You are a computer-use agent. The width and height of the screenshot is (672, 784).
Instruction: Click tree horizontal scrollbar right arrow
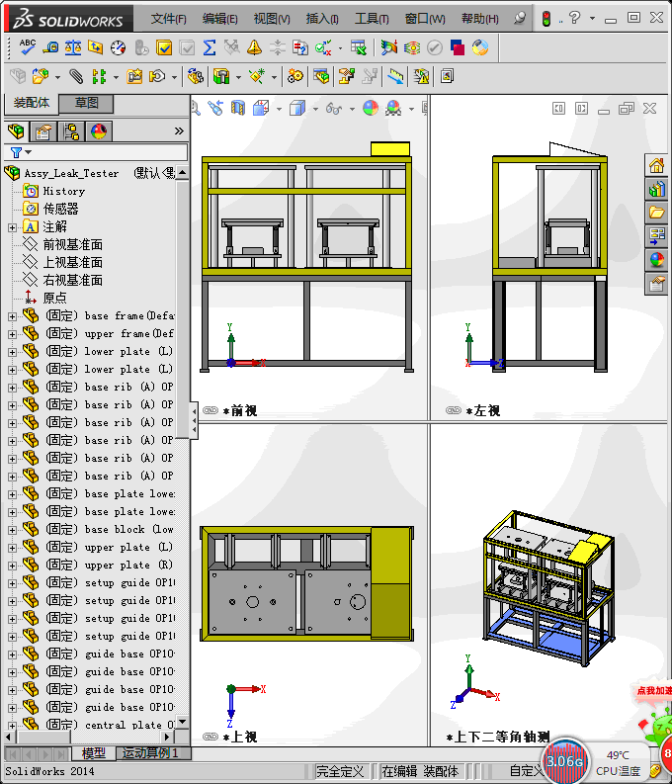point(167,737)
